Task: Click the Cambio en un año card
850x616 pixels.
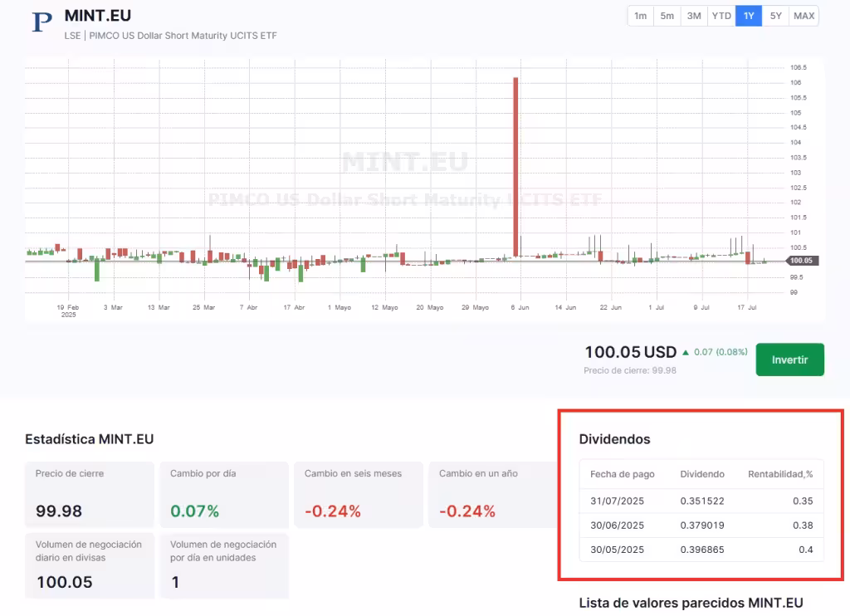Action: click(x=493, y=495)
